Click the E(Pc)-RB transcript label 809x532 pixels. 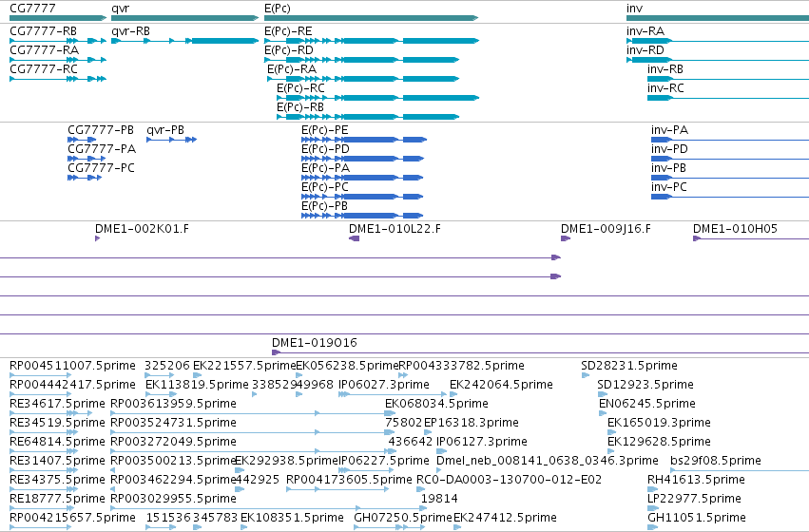[300, 107]
